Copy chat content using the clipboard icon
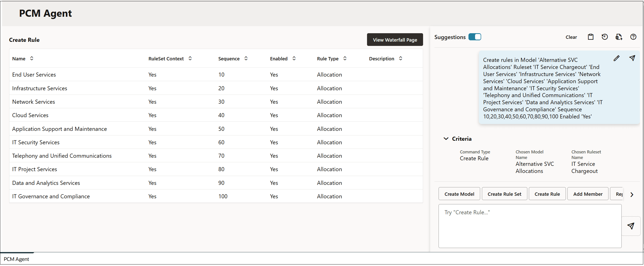Screen dimensions: 644x266 (591, 37)
